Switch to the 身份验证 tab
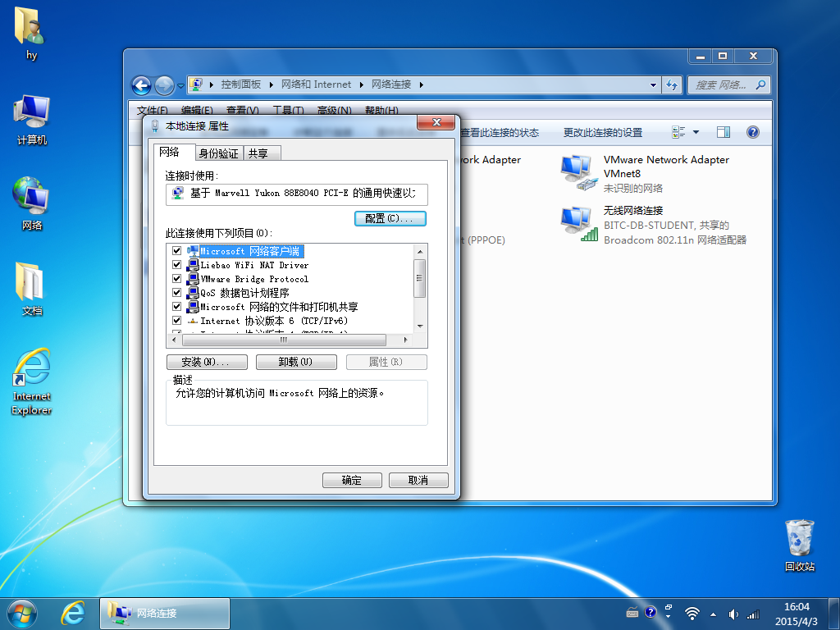This screenshot has height=630, width=840. [x=218, y=153]
